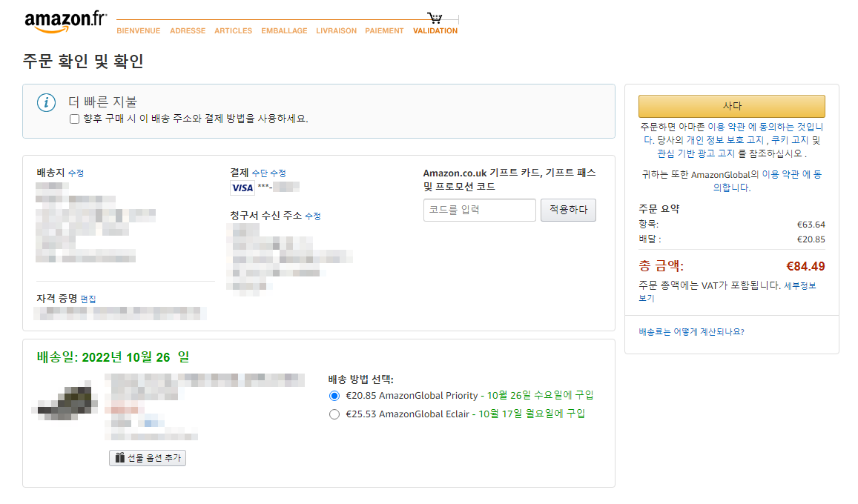Image resolution: width=858 pixels, height=504 pixels.
Task: Open 쿠키 고지 link
Action: coord(791,141)
